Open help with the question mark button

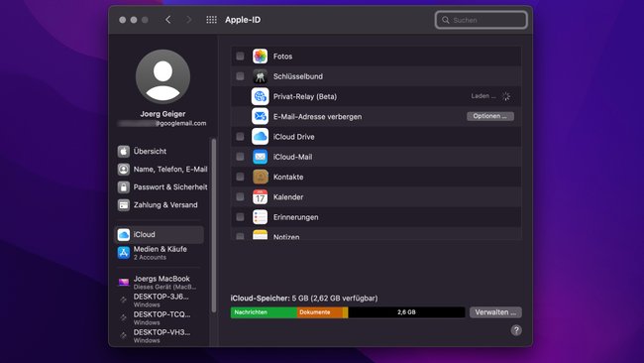[516, 330]
